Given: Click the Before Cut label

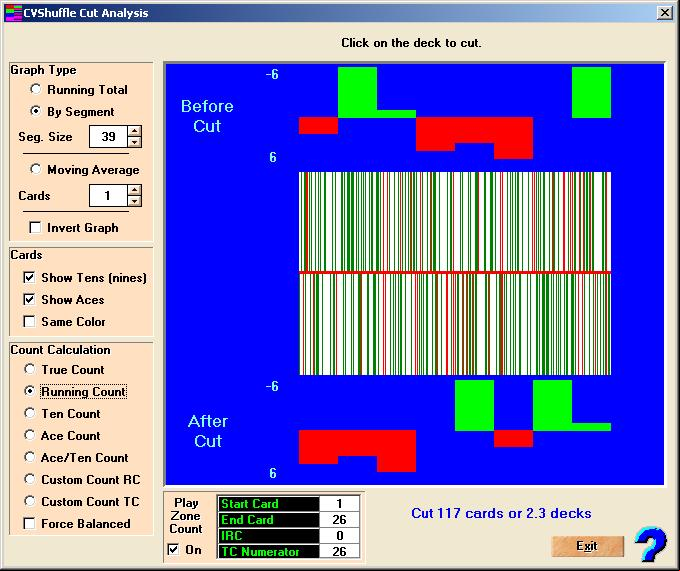Looking at the screenshot, I should pyautogui.click(x=207, y=116).
